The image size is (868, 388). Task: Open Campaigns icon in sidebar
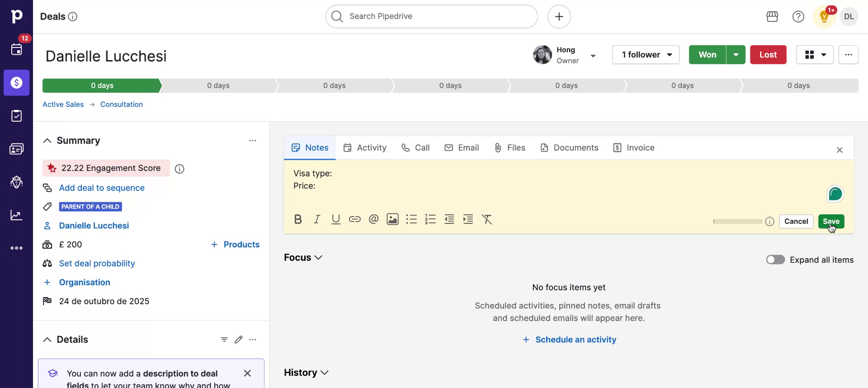tap(16, 182)
